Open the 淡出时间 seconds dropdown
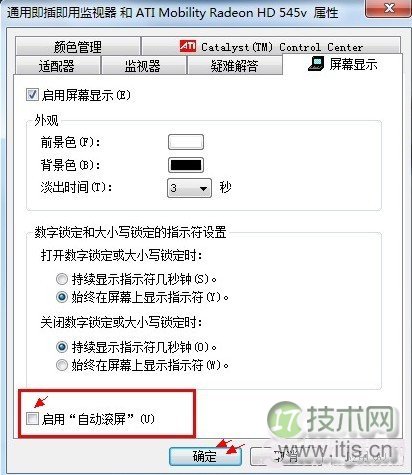The width and height of the screenshot is (412, 475). click(x=189, y=188)
